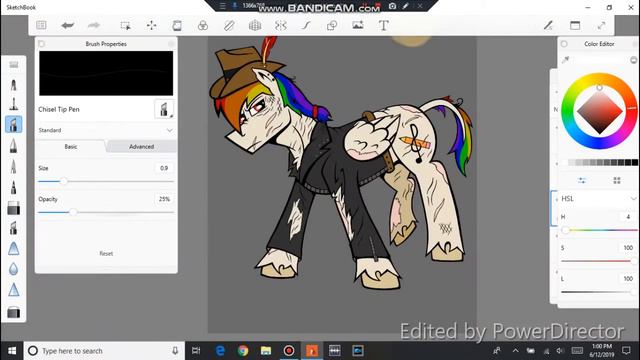Click the Lightness slider track
The image size is (640, 360).
599,292
